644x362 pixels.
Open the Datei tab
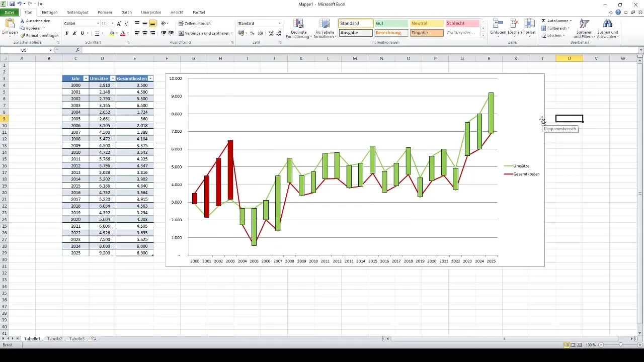click(10, 12)
